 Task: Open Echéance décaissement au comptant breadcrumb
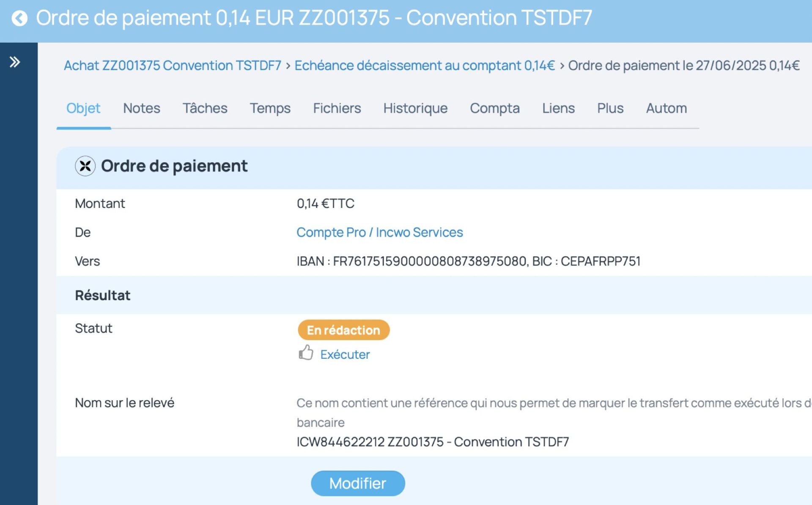coord(424,66)
